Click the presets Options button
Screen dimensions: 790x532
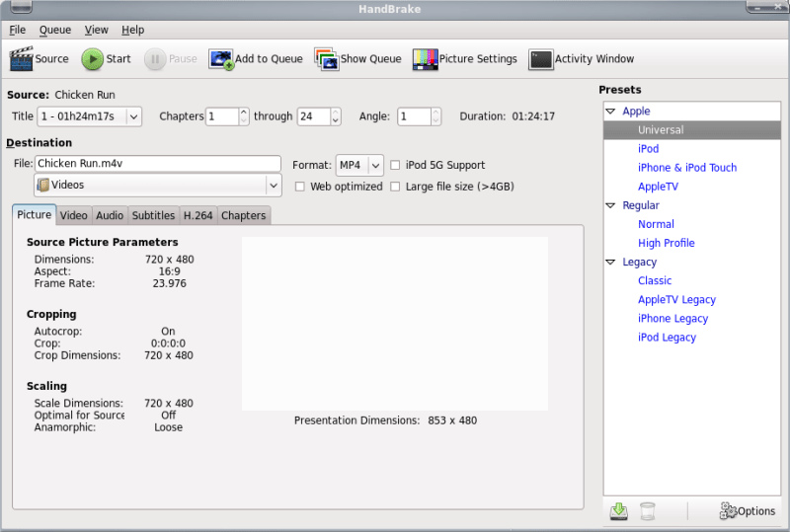[x=747, y=510]
